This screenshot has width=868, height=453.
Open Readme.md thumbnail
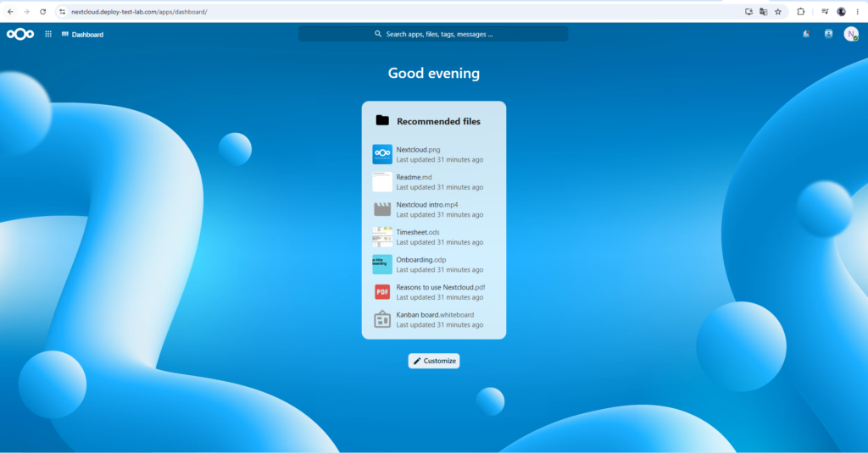(x=382, y=182)
